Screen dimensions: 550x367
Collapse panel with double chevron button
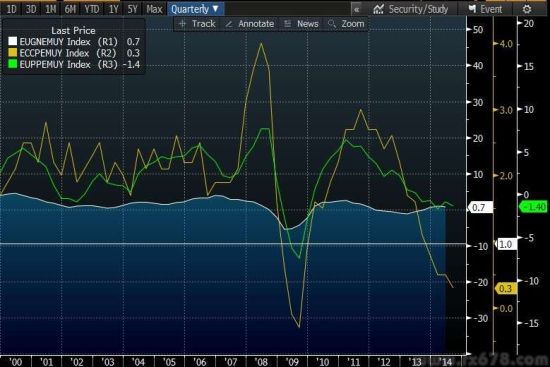pos(356,9)
